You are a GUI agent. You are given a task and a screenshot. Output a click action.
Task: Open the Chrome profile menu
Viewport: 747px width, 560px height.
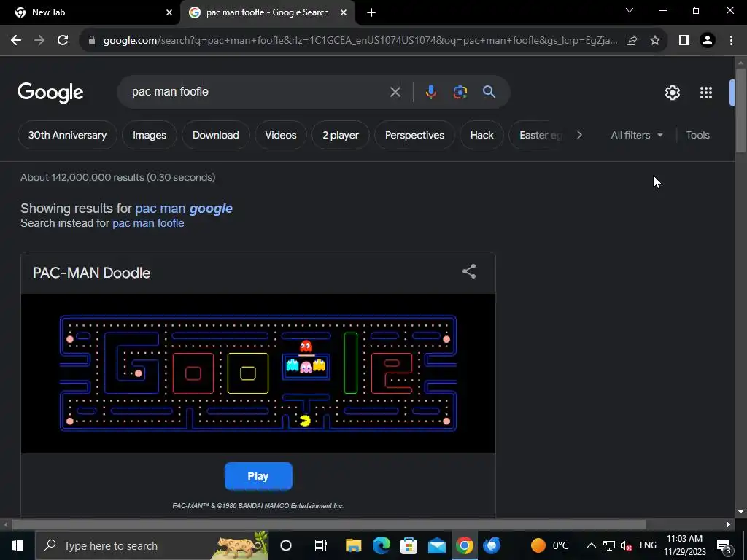click(708, 41)
